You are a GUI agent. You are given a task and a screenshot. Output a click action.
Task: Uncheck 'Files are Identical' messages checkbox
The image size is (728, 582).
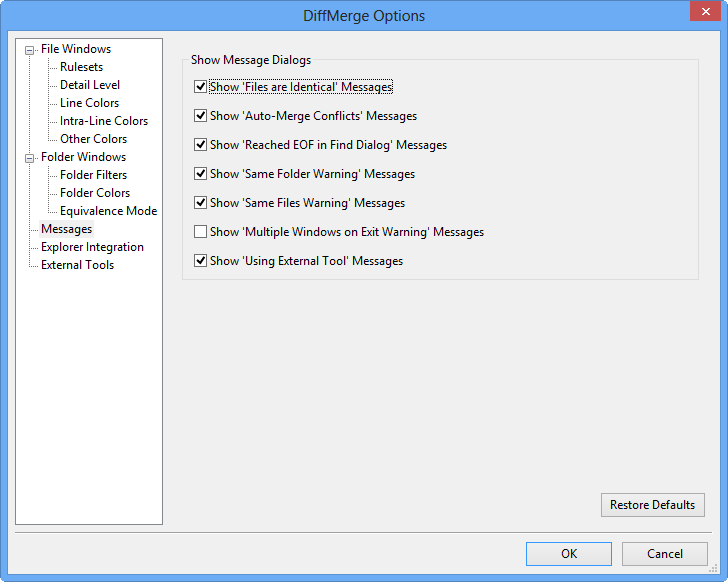(201, 87)
